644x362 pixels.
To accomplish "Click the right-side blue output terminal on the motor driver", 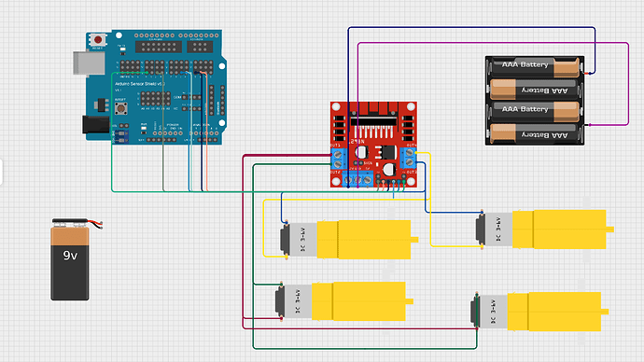I will click(x=408, y=159).
